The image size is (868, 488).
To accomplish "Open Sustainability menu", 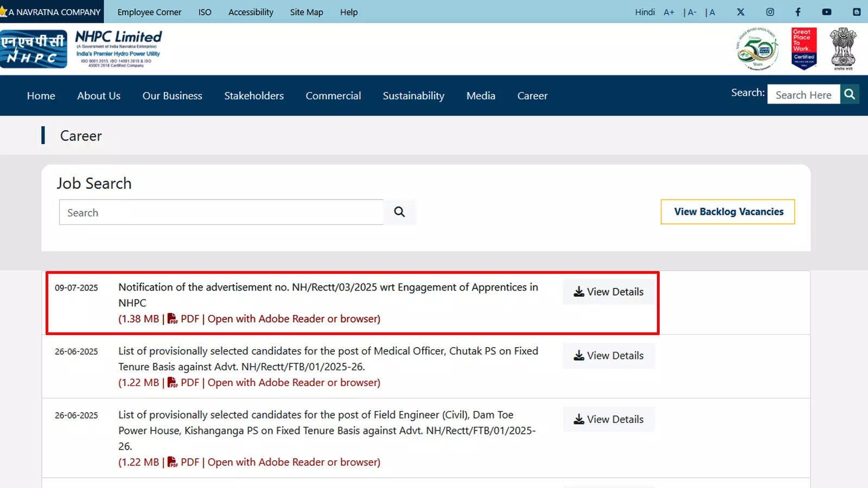I will pos(413,95).
